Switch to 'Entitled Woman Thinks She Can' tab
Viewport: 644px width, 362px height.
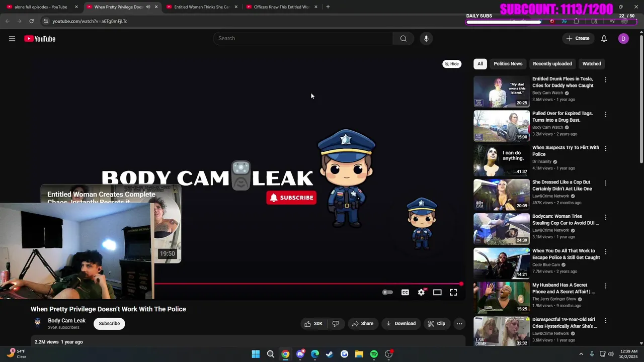pos(202,7)
